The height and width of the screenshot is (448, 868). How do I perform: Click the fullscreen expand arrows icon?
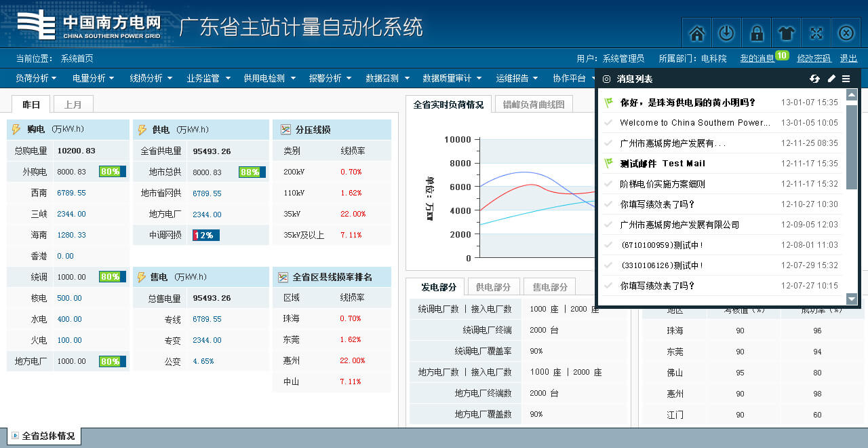[x=816, y=33]
